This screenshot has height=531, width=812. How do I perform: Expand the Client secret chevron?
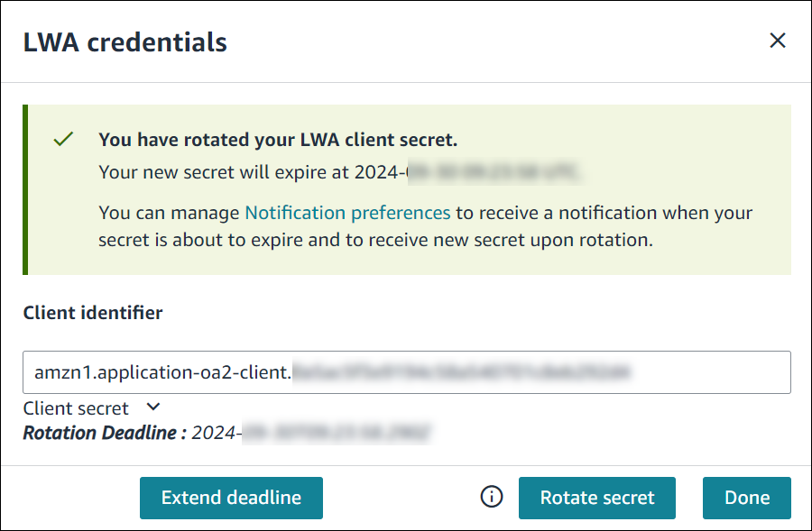pyautogui.click(x=153, y=407)
